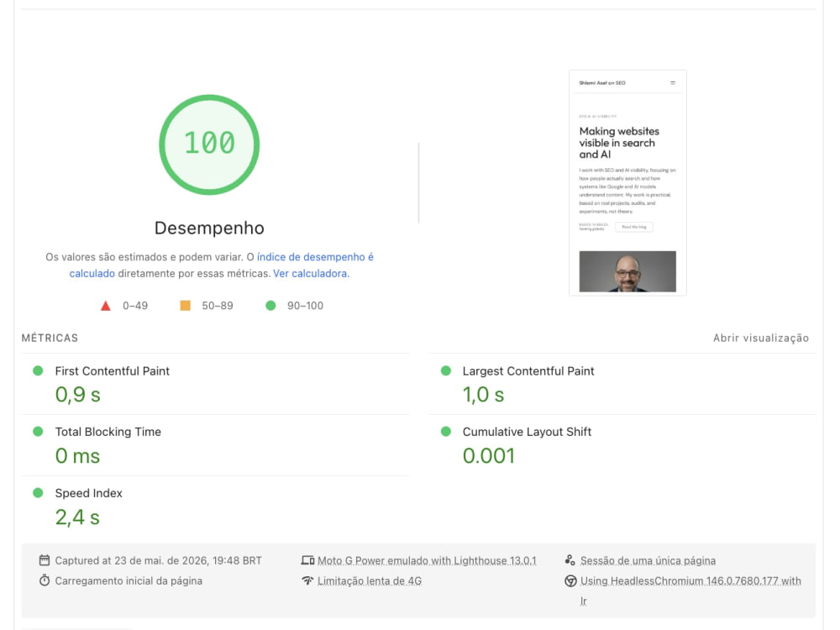Click Chrome icon beside HeadlessChromium version
Screen dimensions: 840x630
pos(570,580)
